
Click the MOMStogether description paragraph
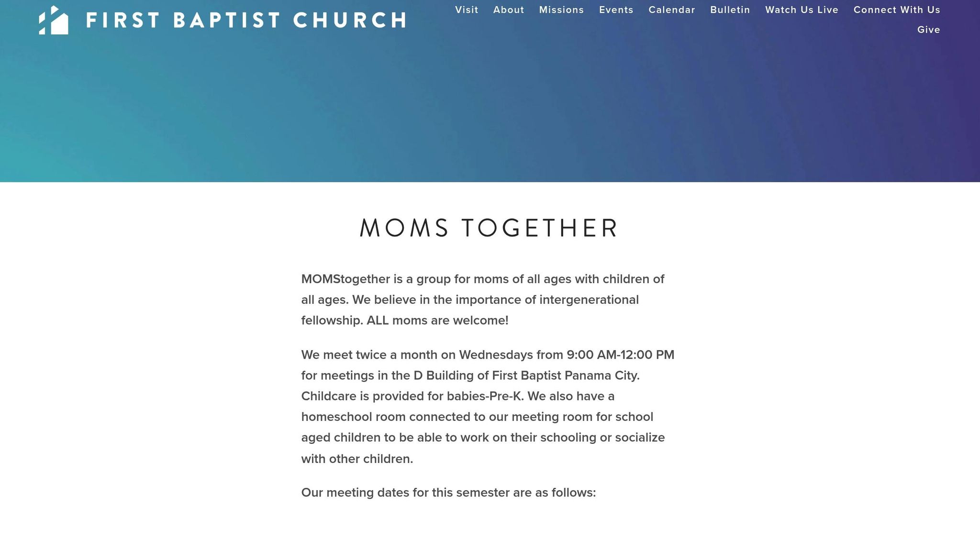pos(482,299)
